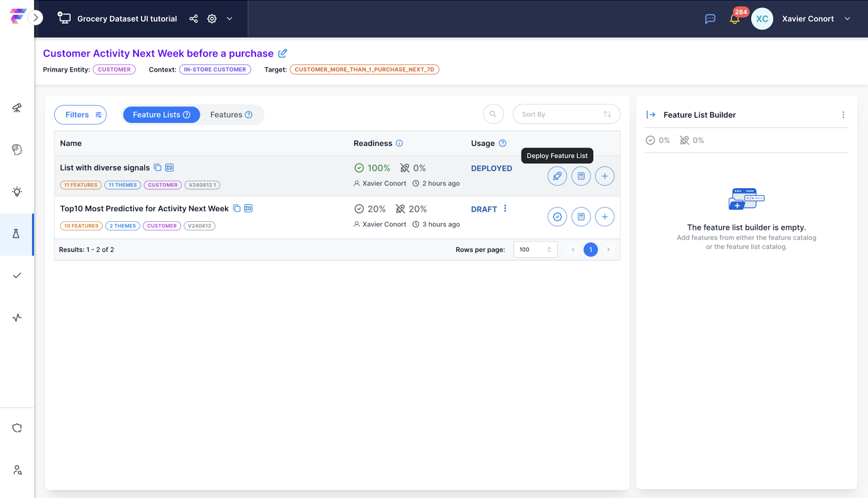Click the XC user avatar
This screenshot has width=868, height=498.
coord(762,19)
